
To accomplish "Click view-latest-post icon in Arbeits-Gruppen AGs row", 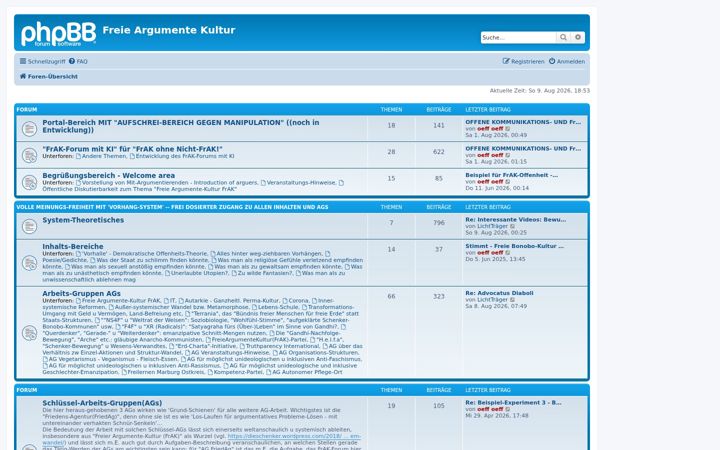I will tap(512, 300).
